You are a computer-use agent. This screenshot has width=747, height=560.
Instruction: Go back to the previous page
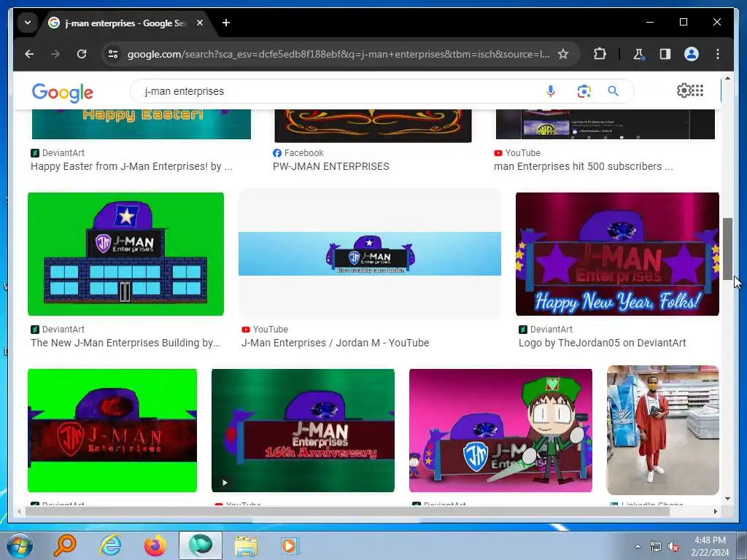29,54
